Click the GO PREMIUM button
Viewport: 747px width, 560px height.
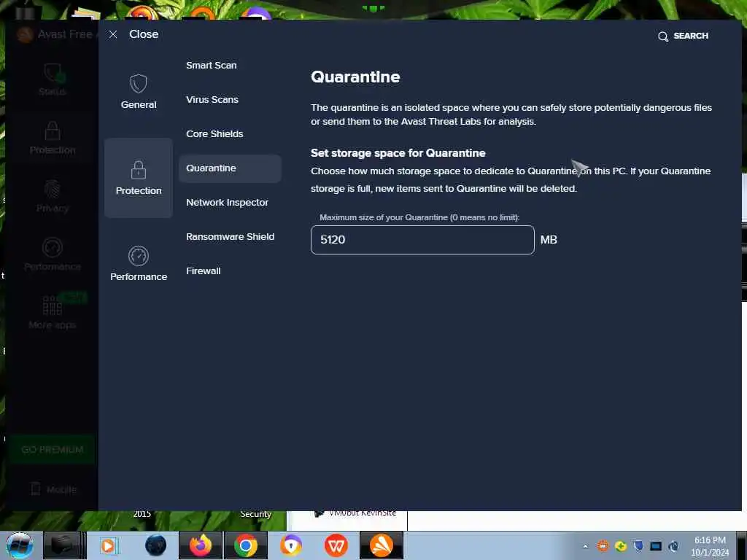53,449
